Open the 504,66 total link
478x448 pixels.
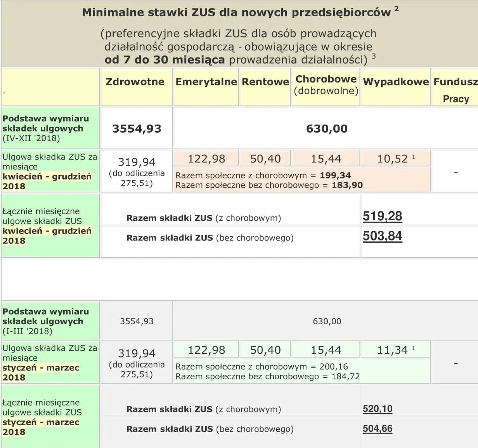[378, 429]
